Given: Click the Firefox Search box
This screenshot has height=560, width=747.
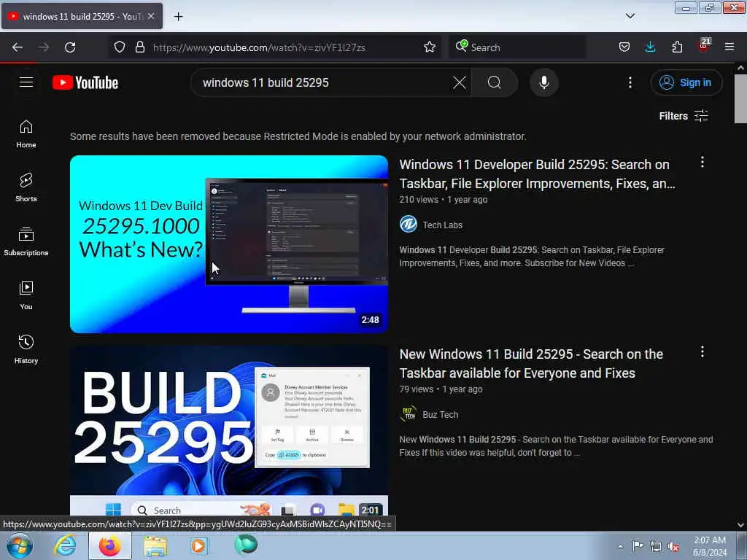Looking at the screenshot, I should tap(517, 47).
